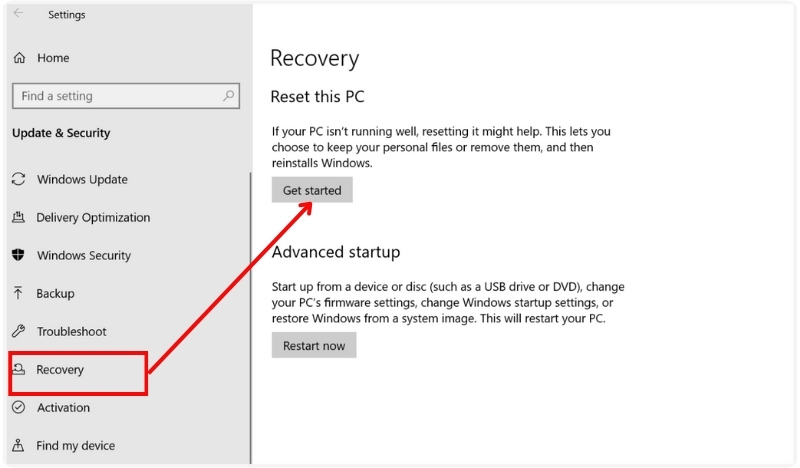800x468 pixels.
Task: Click the Advanced startup heading
Action: click(x=336, y=252)
